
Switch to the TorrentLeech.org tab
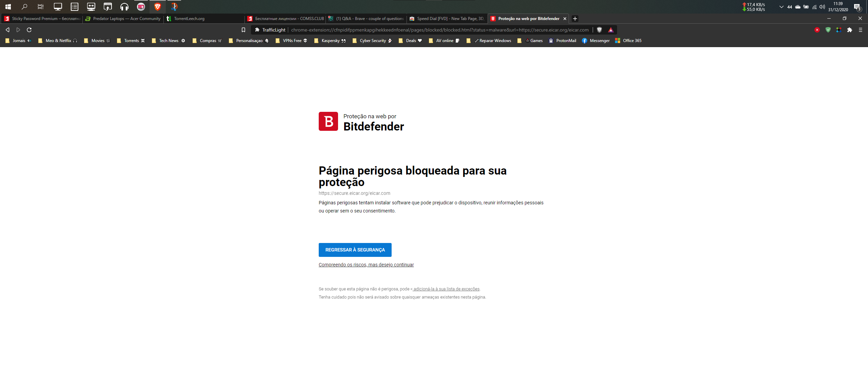click(x=189, y=19)
